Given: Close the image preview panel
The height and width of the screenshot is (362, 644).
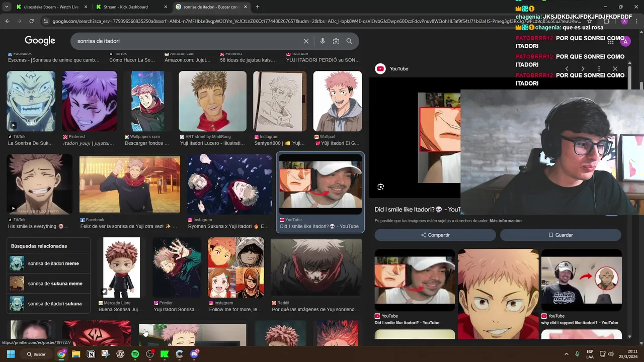Looking at the screenshot, I should 615,69.
